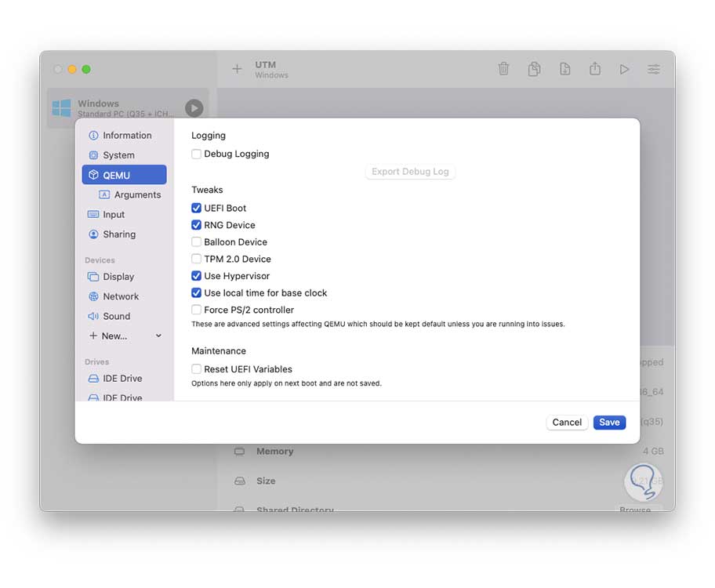Image resolution: width=715 pixels, height=588 pixels.
Task: Select the Windows VM entry in UTM list
Action: [x=128, y=108]
